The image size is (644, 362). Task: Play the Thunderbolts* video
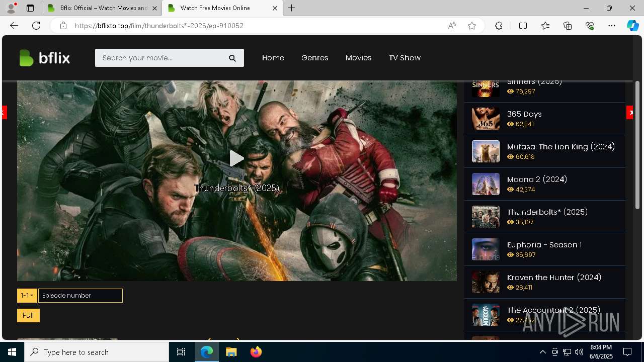pos(236,159)
